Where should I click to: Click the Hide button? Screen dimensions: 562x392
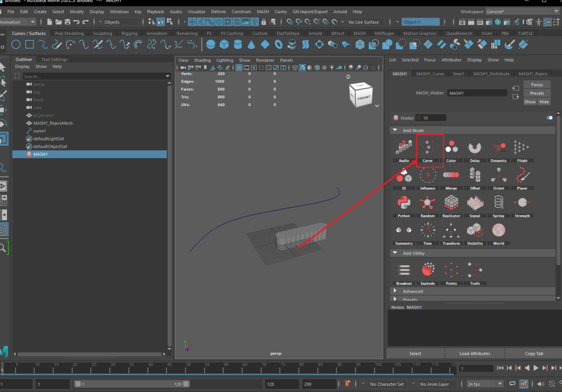544,102
